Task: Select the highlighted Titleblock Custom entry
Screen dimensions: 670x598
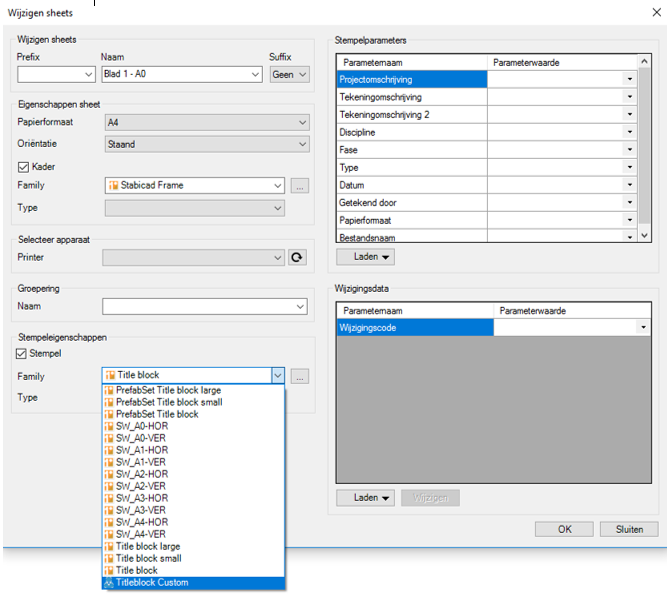Action: coord(194,583)
